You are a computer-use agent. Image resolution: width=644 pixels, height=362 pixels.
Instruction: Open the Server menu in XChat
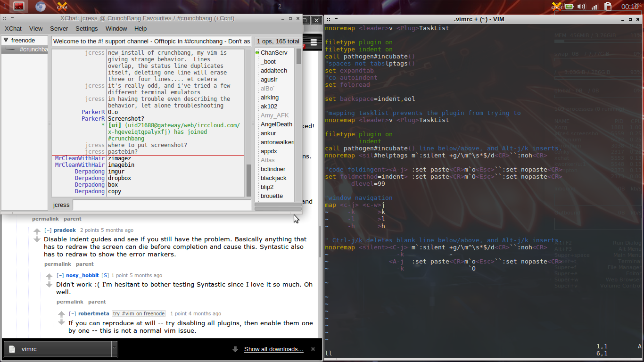pos(59,29)
